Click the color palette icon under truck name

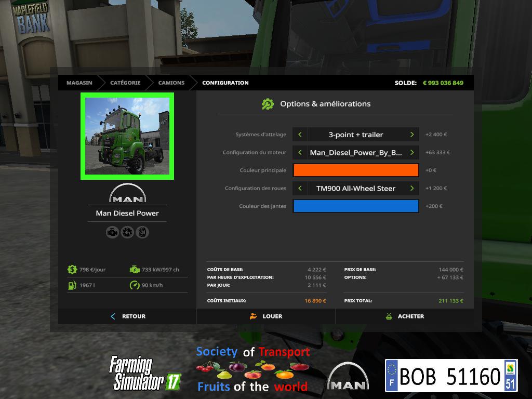pyautogui.click(x=127, y=232)
